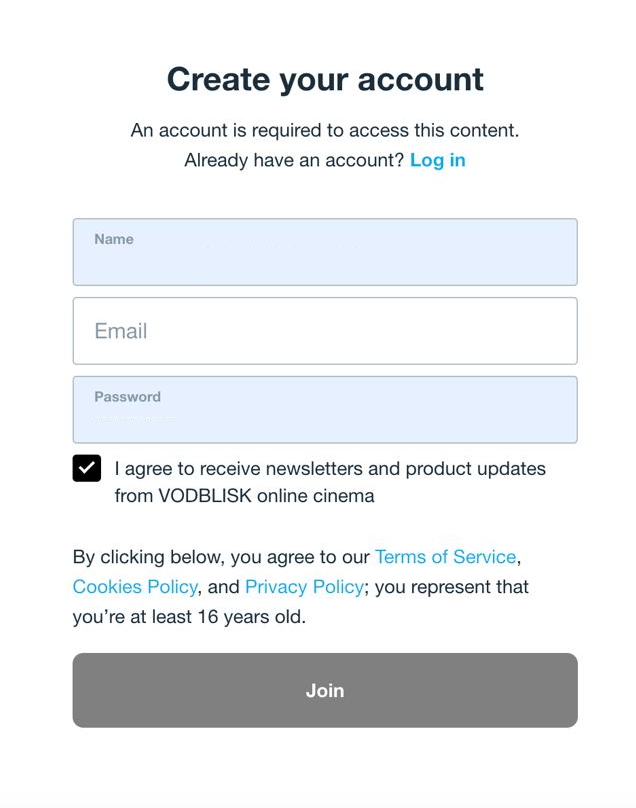Click "An account is required" description text
Viewport: 636px width, 808px height.
click(x=325, y=130)
